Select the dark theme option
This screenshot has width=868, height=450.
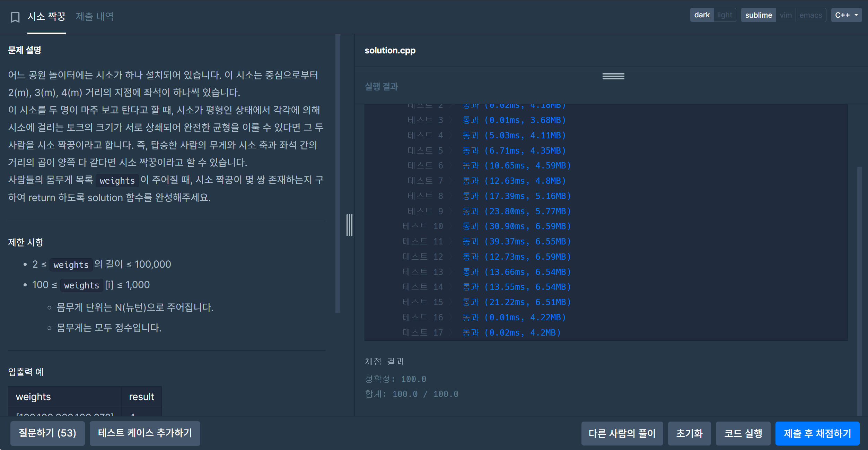pyautogui.click(x=702, y=15)
